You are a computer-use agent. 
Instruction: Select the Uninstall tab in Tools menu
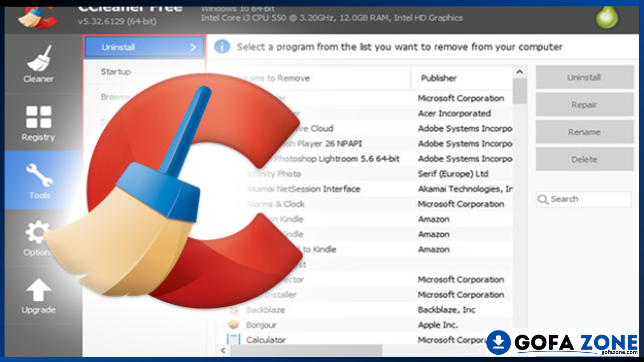point(144,47)
